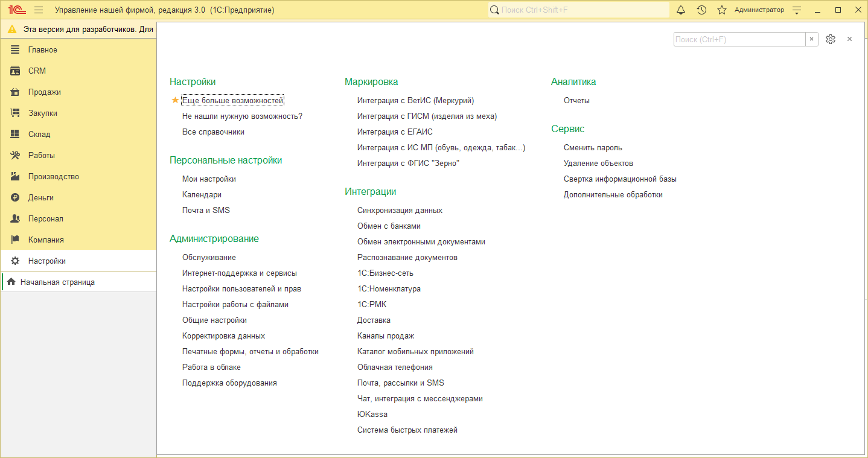Open the Продажи section
This screenshot has width=868, height=458.
(44, 92)
